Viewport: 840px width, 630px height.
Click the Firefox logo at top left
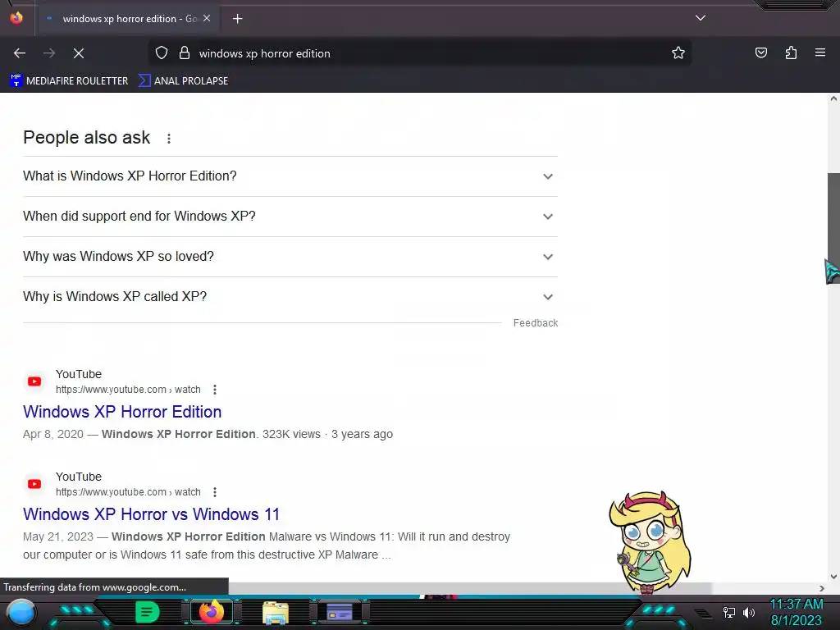[x=16, y=18]
